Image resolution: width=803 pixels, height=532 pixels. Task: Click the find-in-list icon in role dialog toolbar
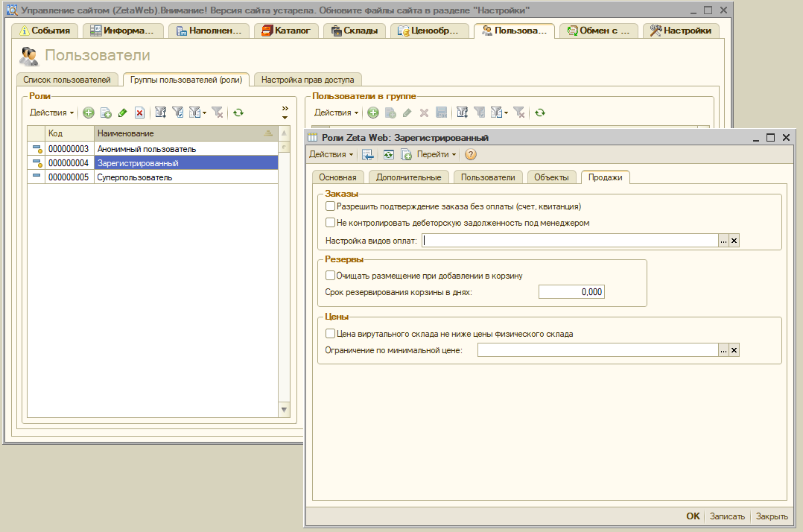(x=368, y=154)
